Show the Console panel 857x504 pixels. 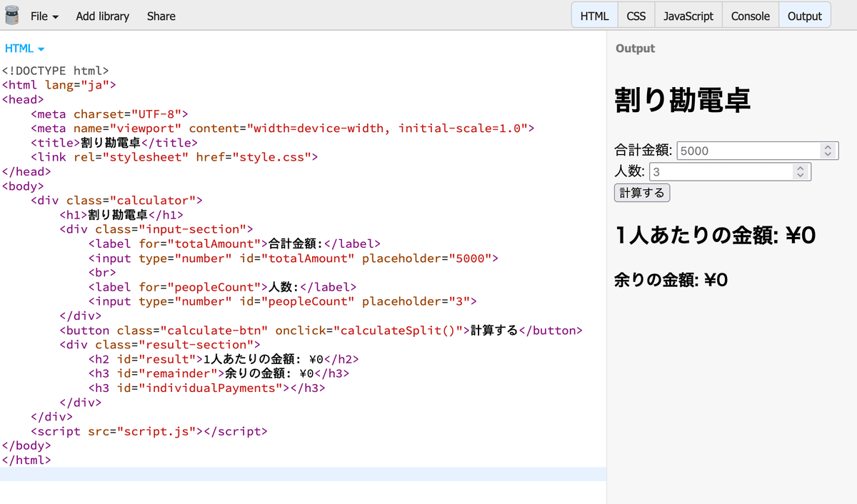(751, 16)
